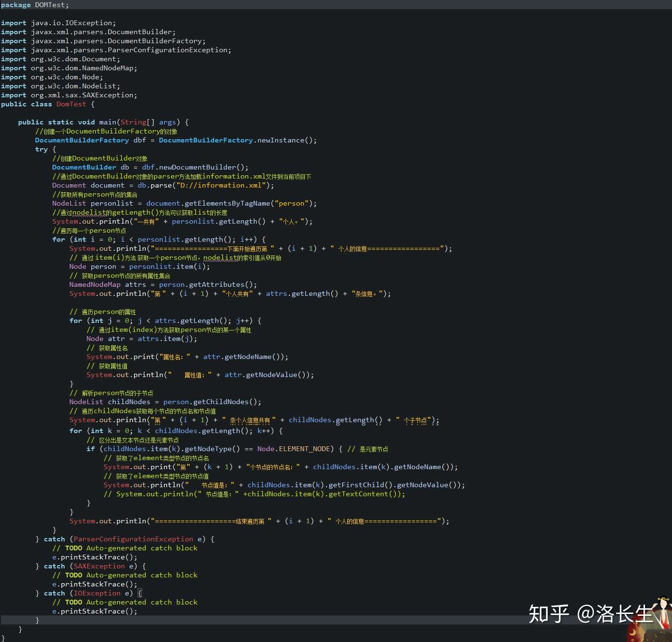This screenshot has height=642, width=672.
Task: Select the ParserConfigurationException import line
Action: (x=116, y=50)
